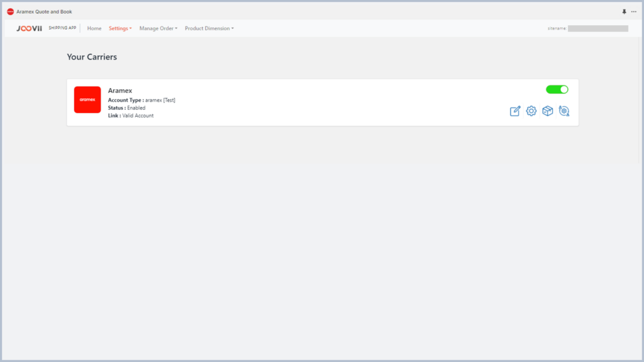The width and height of the screenshot is (644, 362).
Task: Click the edit carrier pencil icon
Action: (515, 111)
